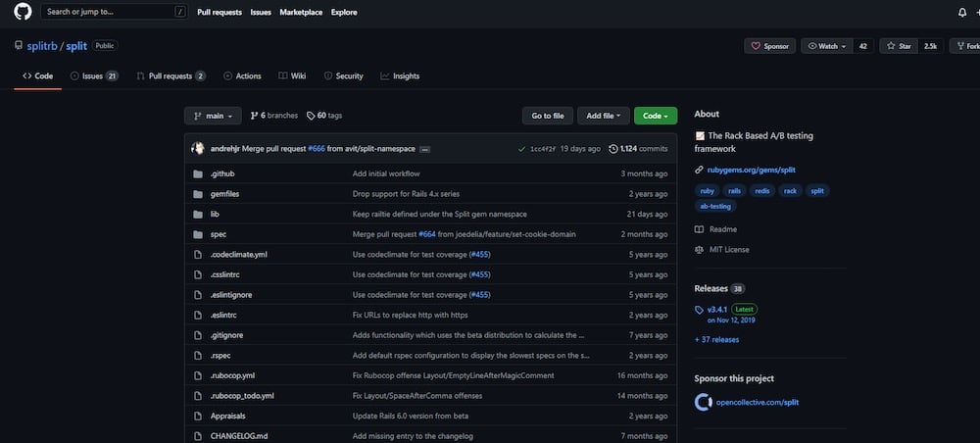Image resolution: width=980 pixels, height=443 pixels.
Task: Expand the commit message ellipsis
Action: [x=424, y=149]
